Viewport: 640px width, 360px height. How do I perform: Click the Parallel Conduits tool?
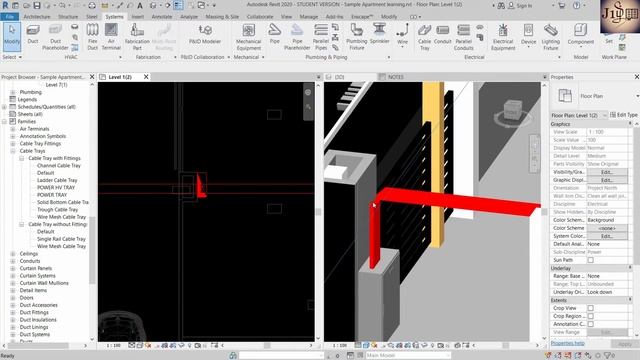point(464,37)
